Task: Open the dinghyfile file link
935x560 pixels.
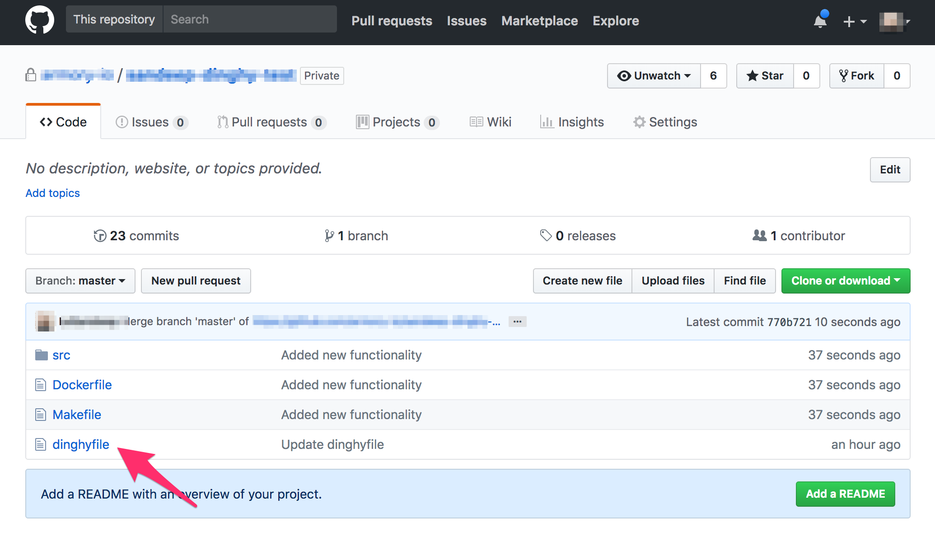Action: coord(81,444)
